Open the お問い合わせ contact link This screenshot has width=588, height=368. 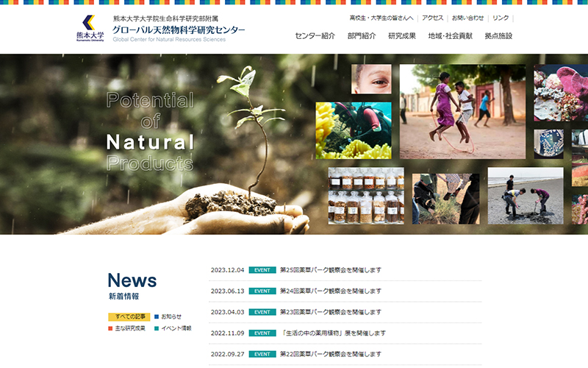pos(467,18)
